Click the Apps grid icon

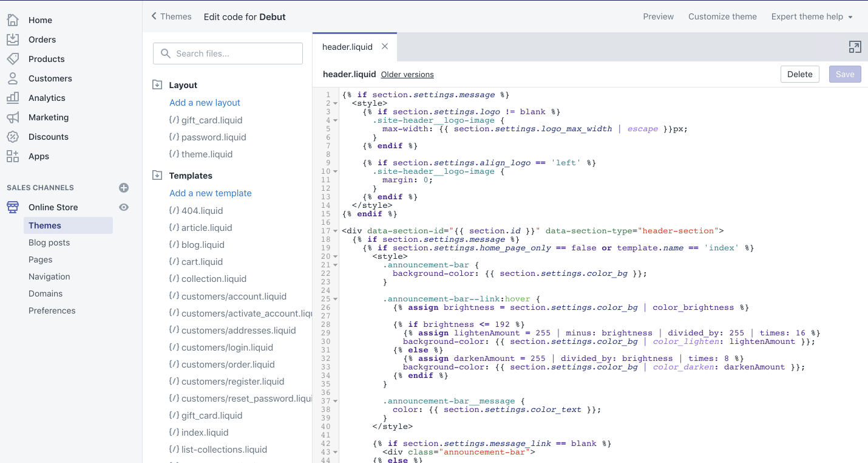[13, 156]
